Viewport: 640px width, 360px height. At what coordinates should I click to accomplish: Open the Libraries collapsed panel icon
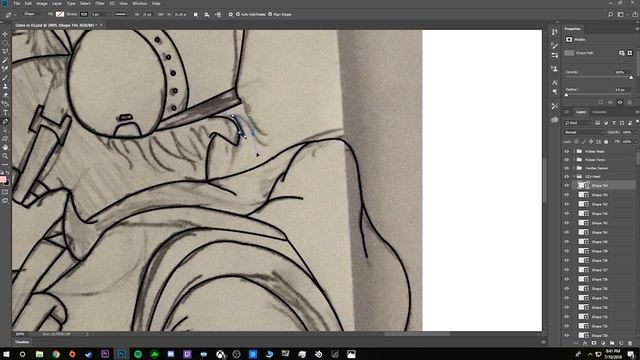tap(554, 120)
